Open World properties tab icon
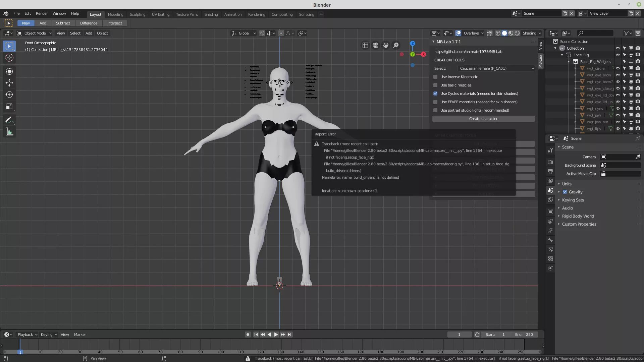 (550, 200)
